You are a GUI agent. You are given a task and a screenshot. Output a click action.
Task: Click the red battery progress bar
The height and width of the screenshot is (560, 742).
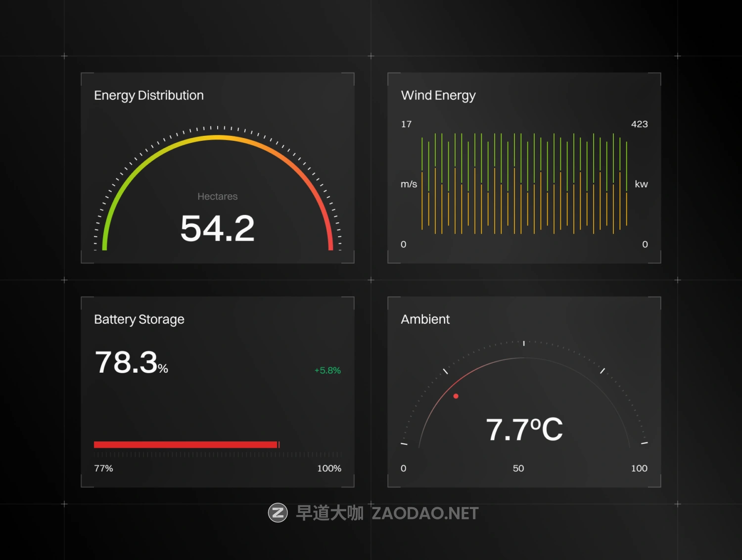186,445
